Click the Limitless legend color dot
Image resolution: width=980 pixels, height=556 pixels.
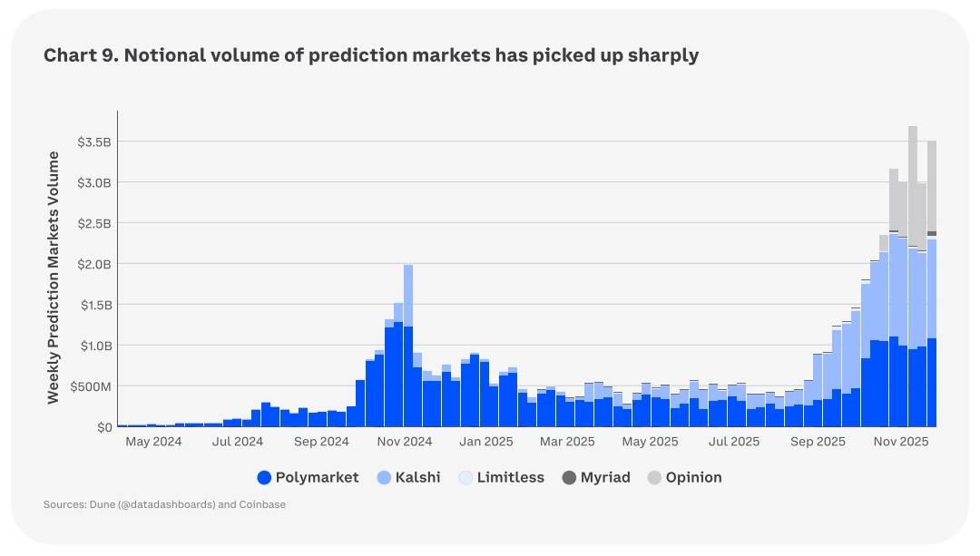point(466,478)
